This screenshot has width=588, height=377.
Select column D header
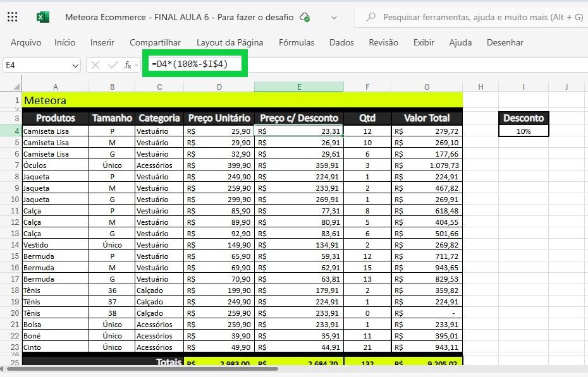pos(219,87)
